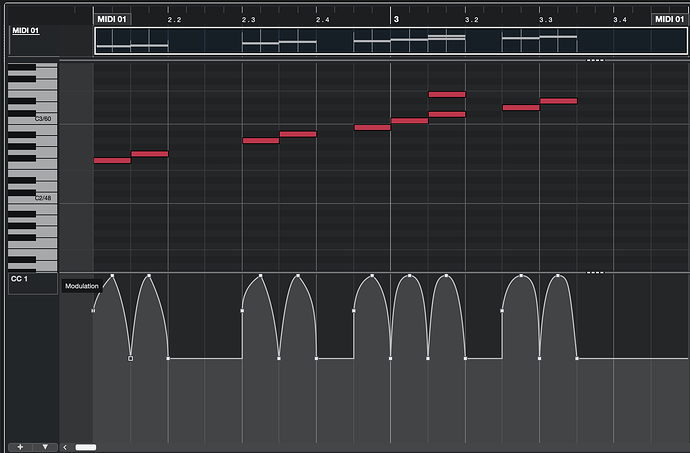Play the C2/48 piano key
The width and height of the screenshot is (690, 453).
pos(44,198)
